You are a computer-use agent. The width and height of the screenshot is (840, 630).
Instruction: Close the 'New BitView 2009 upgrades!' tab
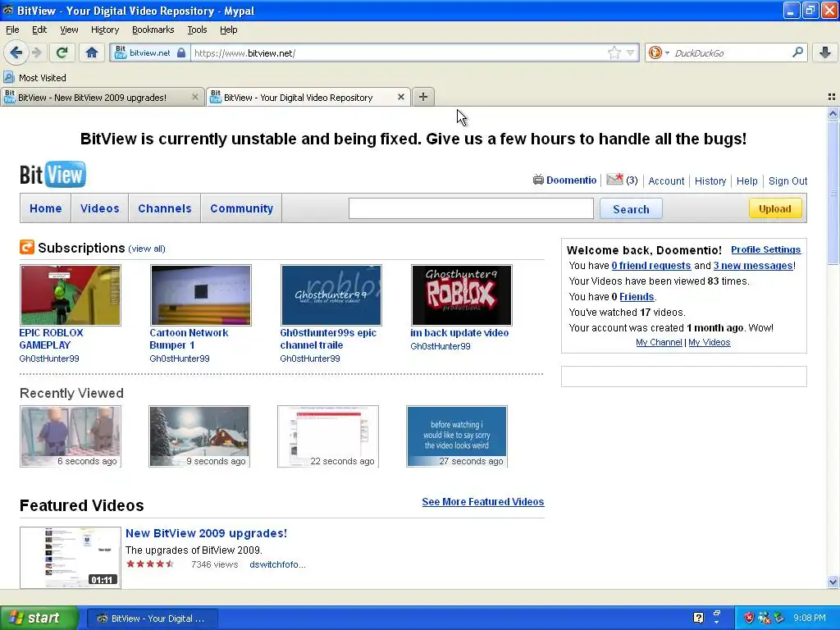coord(195,97)
